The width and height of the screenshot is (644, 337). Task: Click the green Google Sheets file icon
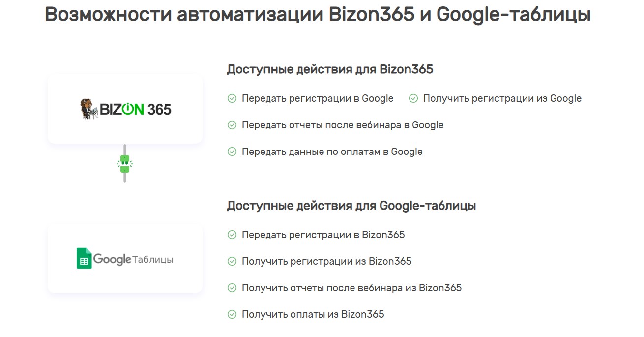(84, 259)
